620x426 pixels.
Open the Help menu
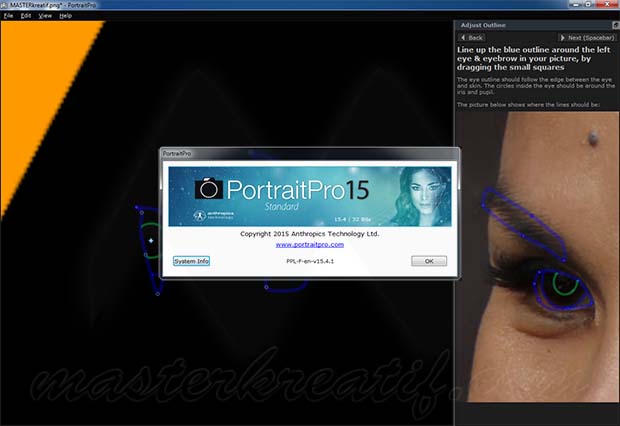[65, 16]
